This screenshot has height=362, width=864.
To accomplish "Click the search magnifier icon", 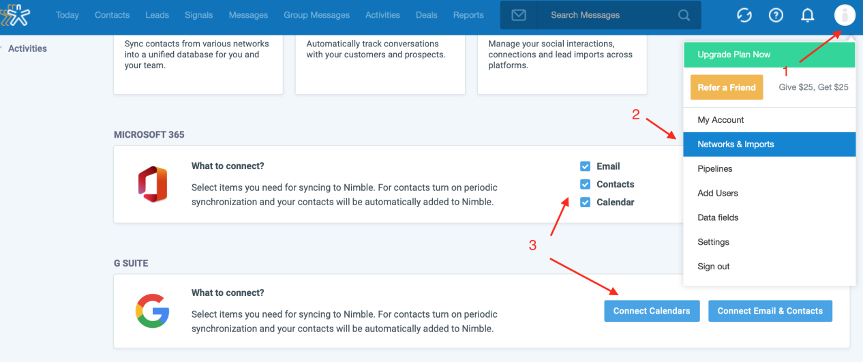I will coord(684,15).
